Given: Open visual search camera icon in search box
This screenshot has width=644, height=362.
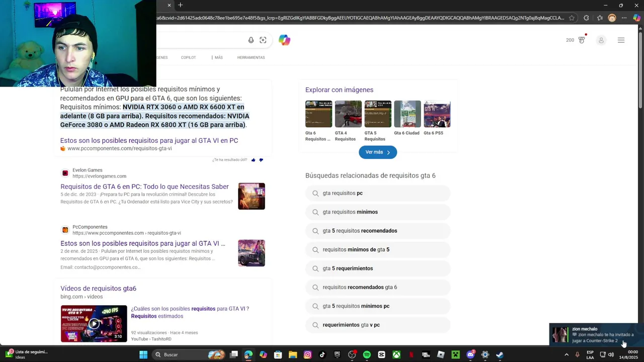Looking at the screenshot, I should [x=263, y=40].
